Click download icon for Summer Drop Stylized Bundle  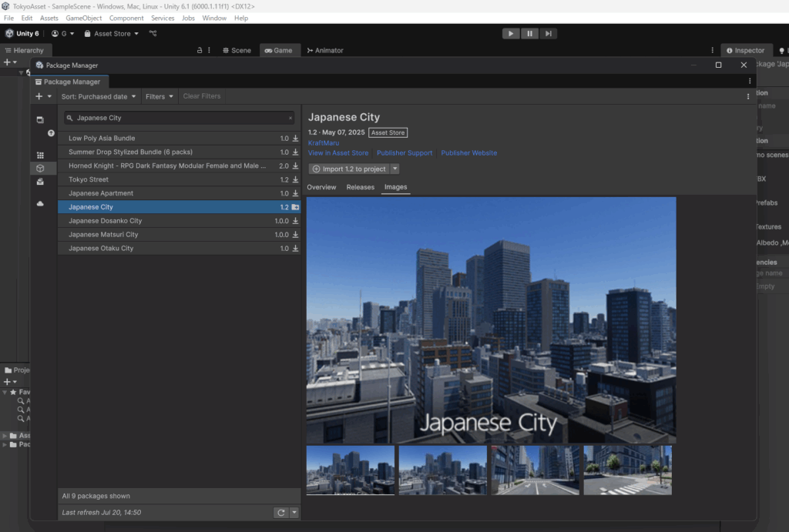(295, 152)
